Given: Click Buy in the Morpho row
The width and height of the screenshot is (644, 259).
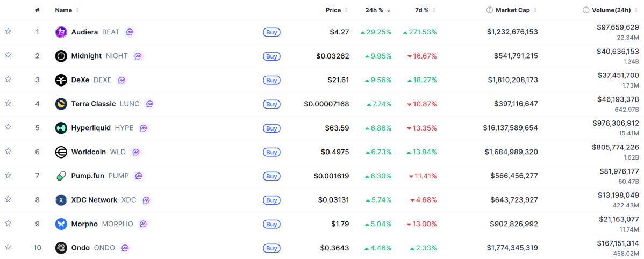Looking at the screenshot, I should point(271,224).
